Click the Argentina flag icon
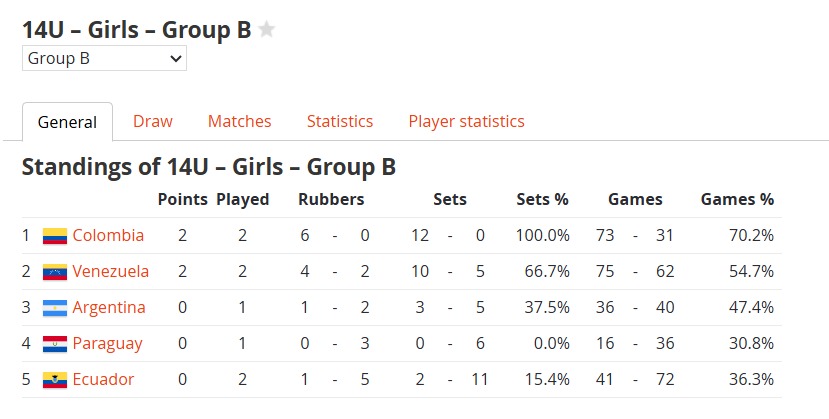Image resolution: width=829 pixels, height=419 pixels. pyautogui.click(x=55, y=308)
